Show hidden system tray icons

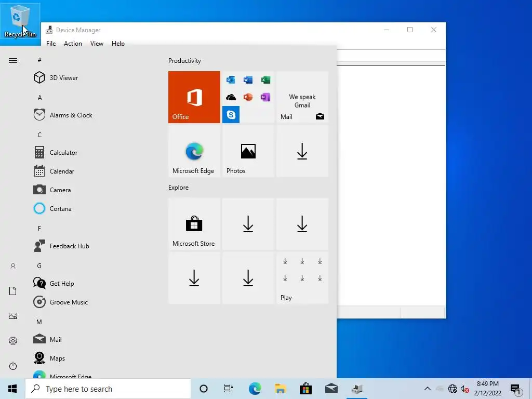(428, 389)
